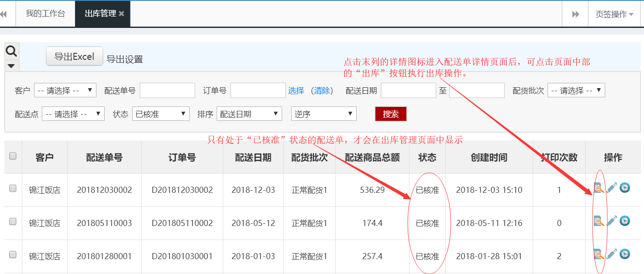This screenshot has width=644, height=274.
Task: Click the 配送单号 column header
Action: click(x=104, y=158)
